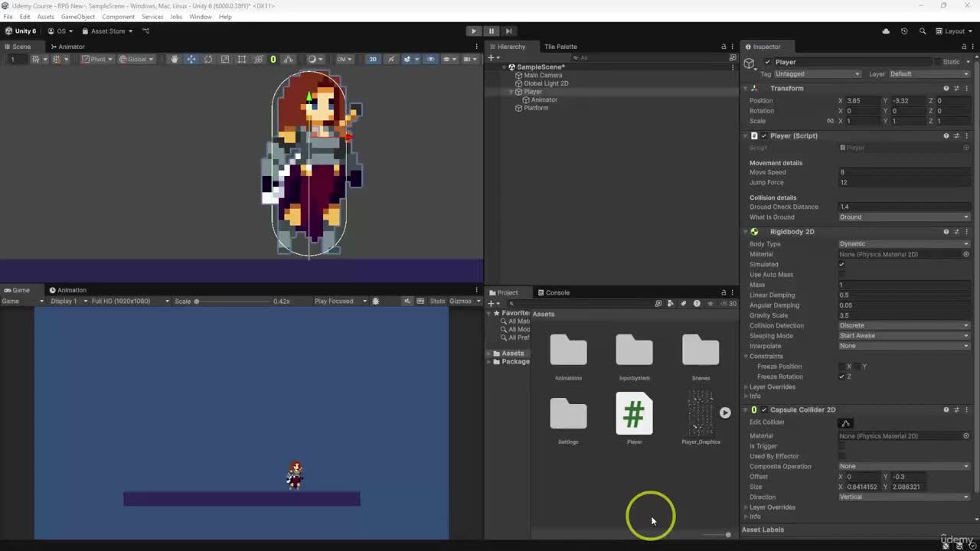Open Unity search magnifier icon
This screenshot has width=980, height=551.
click(x=922, y=31)
